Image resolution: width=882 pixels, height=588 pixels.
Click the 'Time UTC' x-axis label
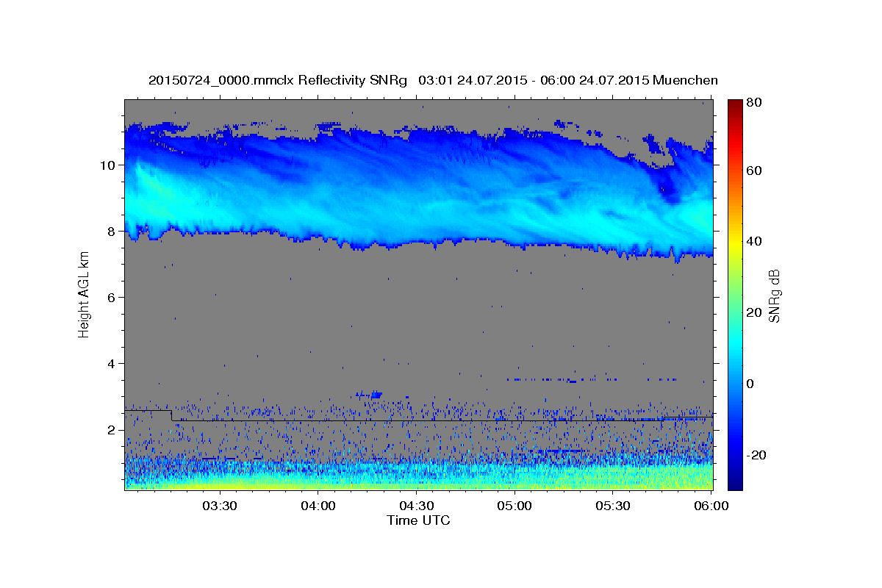(x=418, y=520)
